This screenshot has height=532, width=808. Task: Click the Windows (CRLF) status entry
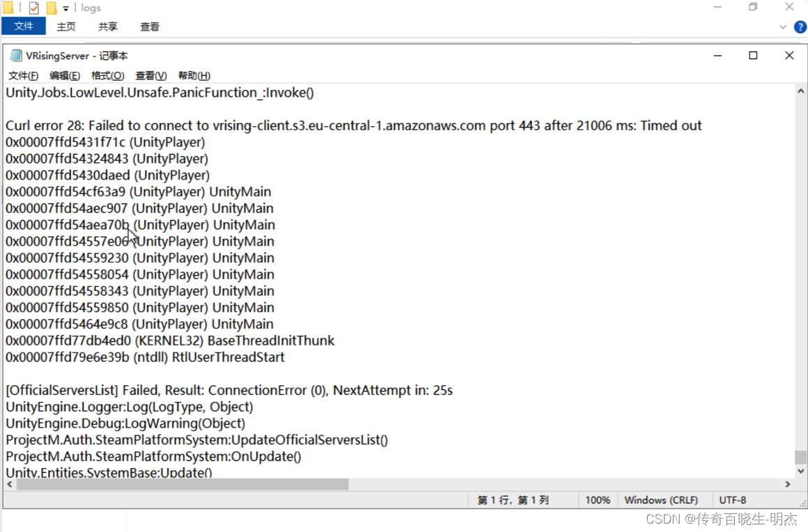point(661,500)
